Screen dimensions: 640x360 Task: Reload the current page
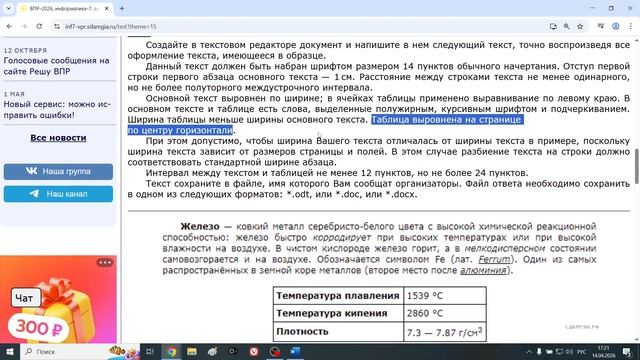pos(39,26)
